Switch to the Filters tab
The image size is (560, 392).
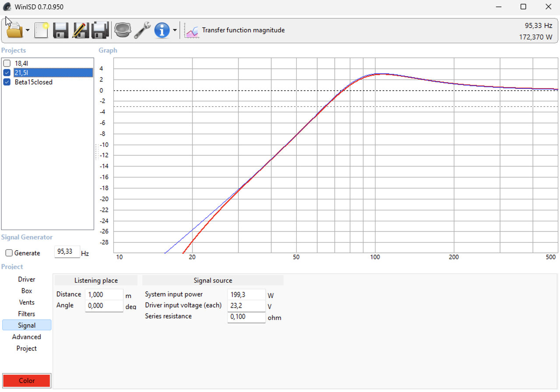[27, 314]
